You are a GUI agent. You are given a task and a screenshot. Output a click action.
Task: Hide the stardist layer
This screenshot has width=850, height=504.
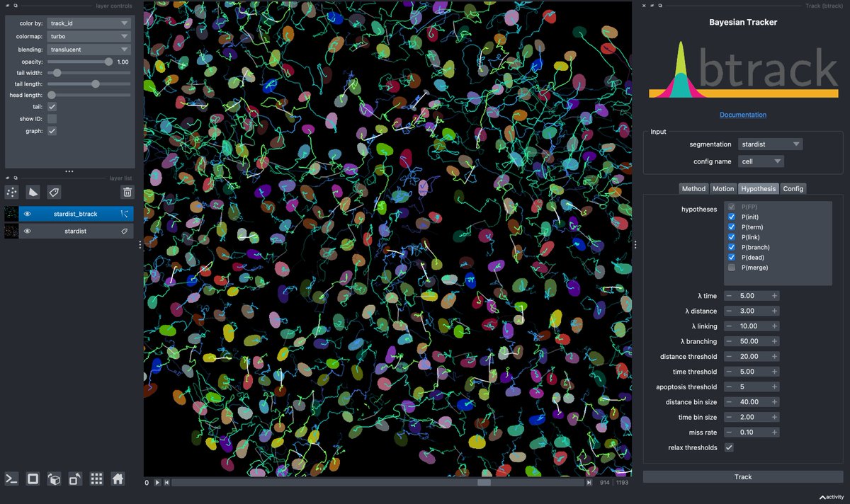tap(27, 230)
